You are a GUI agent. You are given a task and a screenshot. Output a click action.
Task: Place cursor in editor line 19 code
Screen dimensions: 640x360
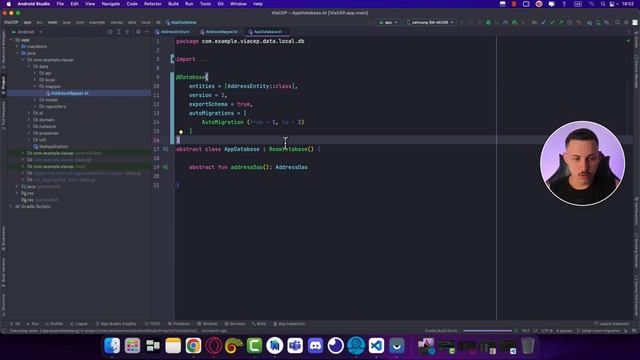coord(248,167)
